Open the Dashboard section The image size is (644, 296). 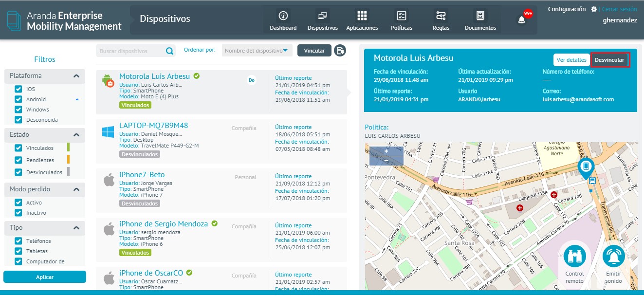pos(283,20)
